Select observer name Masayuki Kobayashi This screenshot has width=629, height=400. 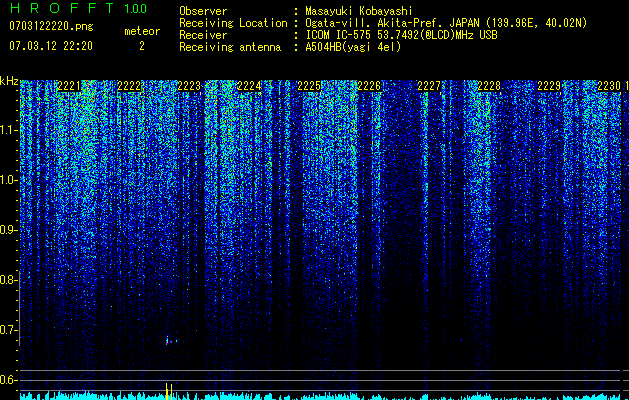click(x=359, y=11)
